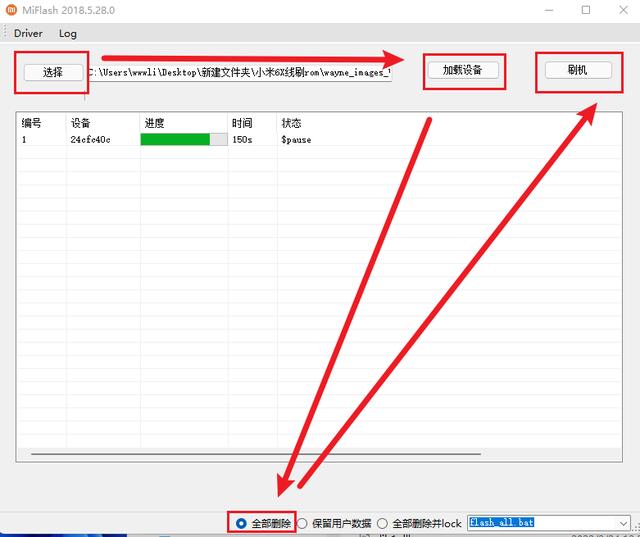Click the 选择 (select) button
The height and width of the screenshot is (537, 640).
(x=53, y=73)
